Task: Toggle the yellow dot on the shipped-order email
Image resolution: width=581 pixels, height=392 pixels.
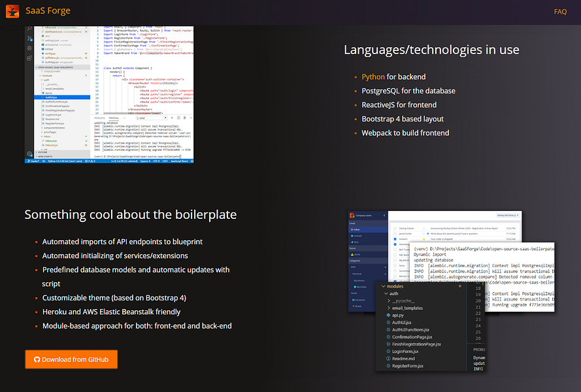Action: coord(423,238)
